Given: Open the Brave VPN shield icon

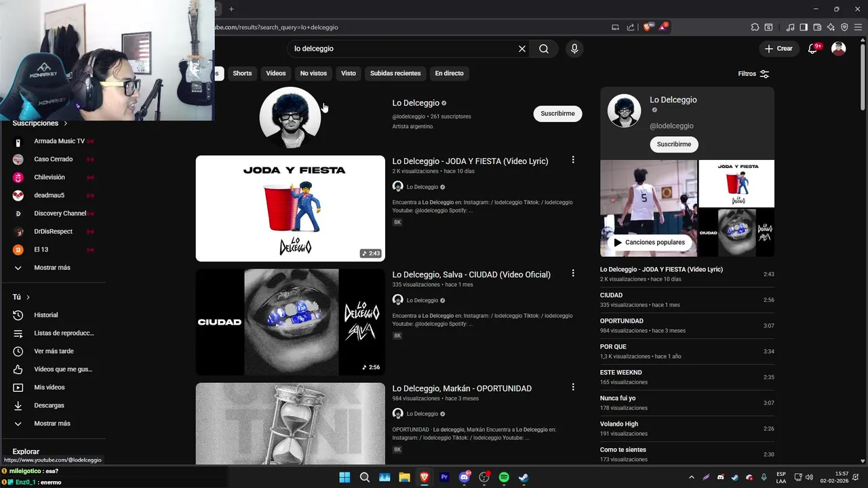Looking at the screenshot, I should [x=844, y=27].
